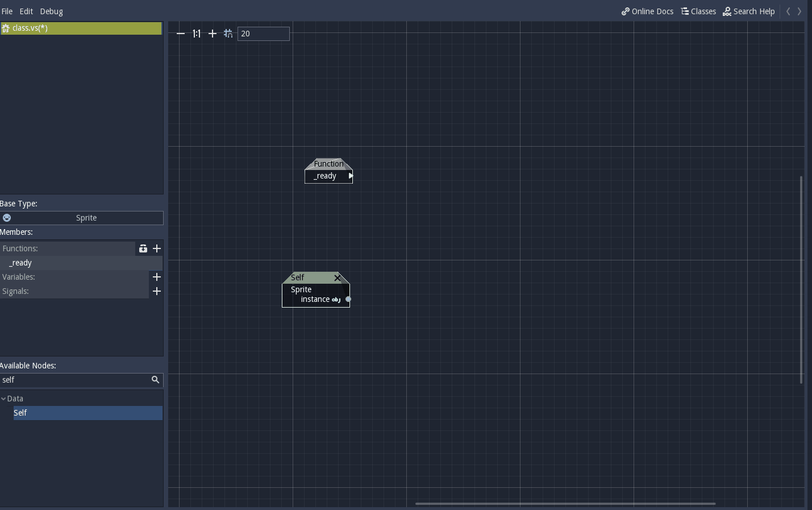Open the File menu
812x510 pixels.
(x=7, y=11)
